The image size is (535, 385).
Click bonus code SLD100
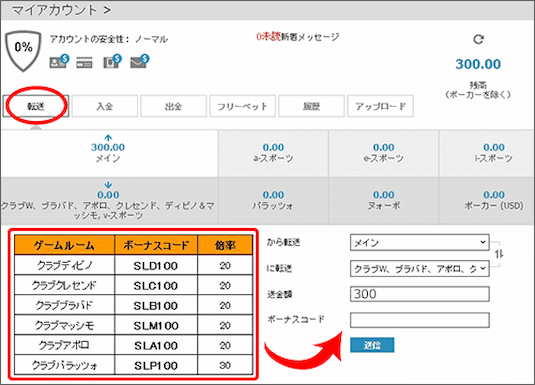pos(156,266)
